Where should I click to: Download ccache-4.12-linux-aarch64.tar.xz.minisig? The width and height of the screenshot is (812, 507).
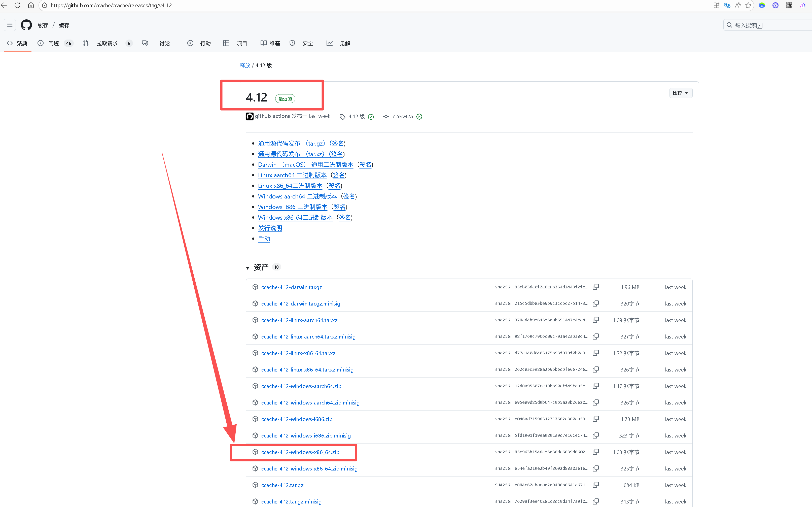308,337
